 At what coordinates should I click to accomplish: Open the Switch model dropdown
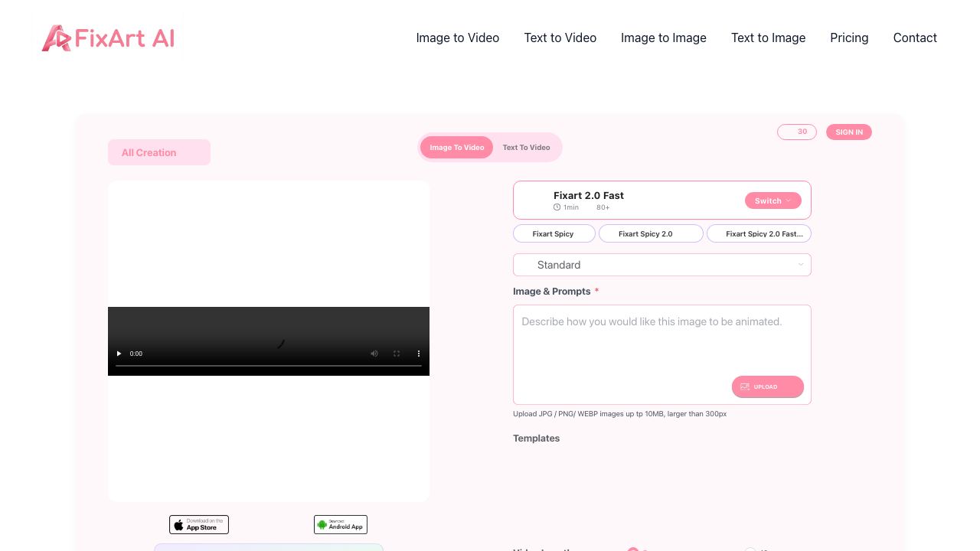[x=773, y=201]
